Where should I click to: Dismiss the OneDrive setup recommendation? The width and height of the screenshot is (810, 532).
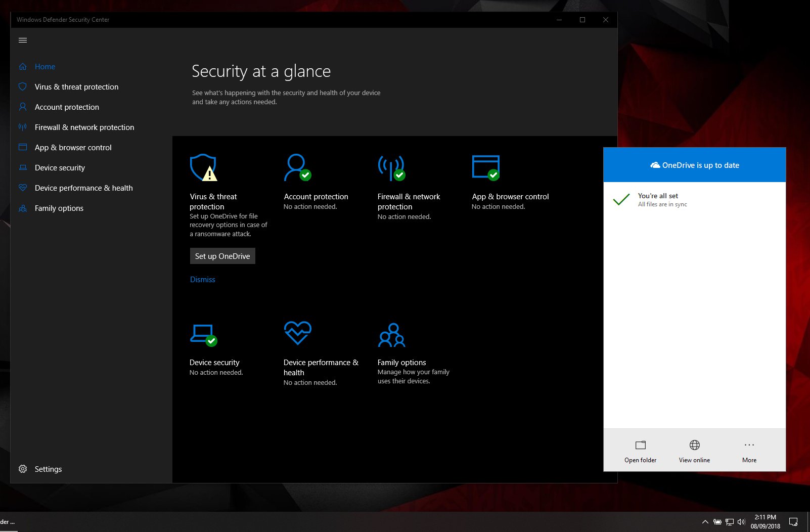click(x=202, y=280)
